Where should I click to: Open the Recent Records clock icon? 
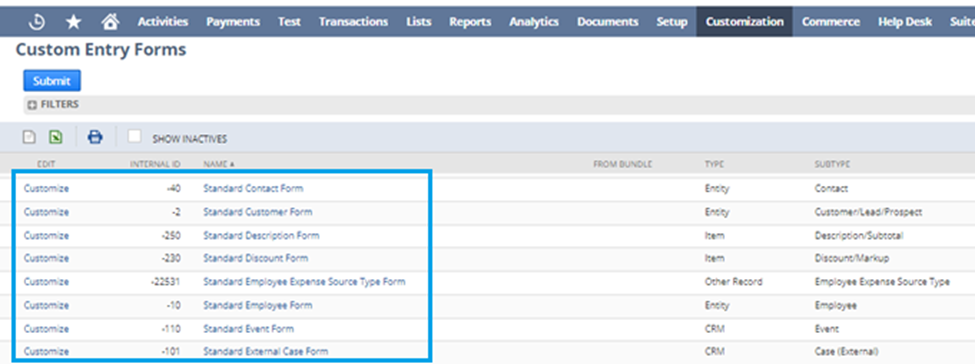point(37,22)
